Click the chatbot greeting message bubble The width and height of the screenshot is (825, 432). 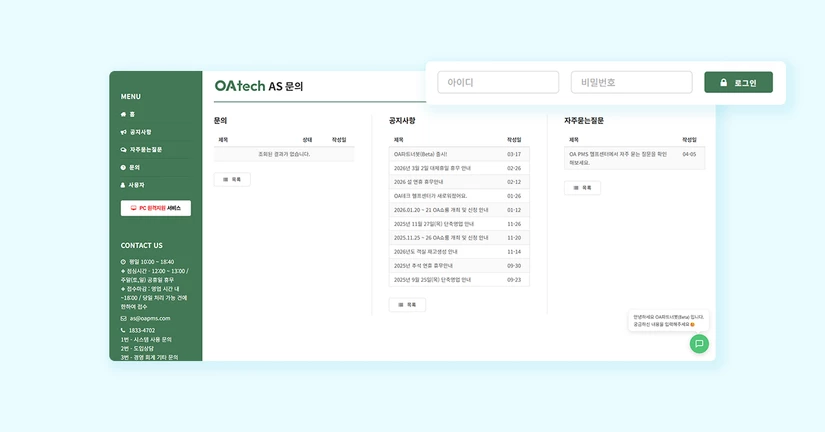point(668,321)
